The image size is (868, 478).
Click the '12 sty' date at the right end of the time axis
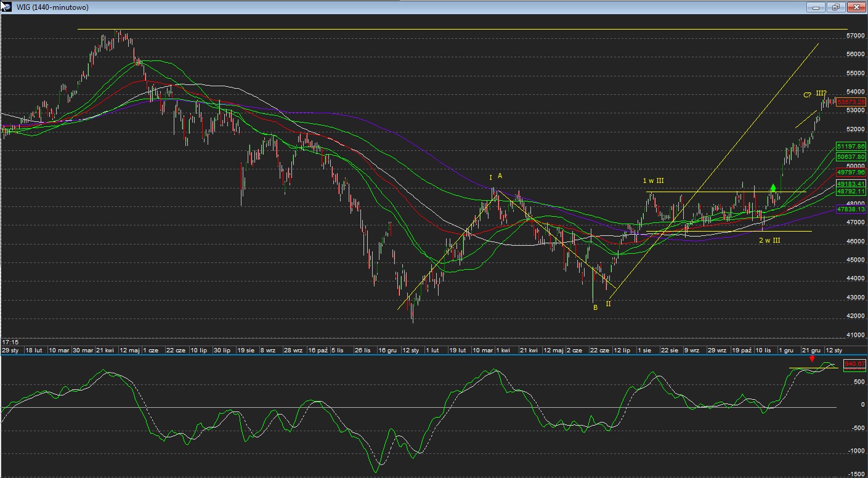tap(834, 350)
